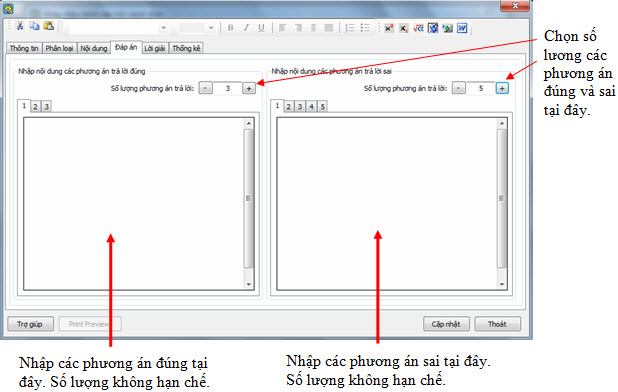The width and height of the screenshot is (618, 392).
Task: Click the globe icon in toolbar
Action: pos(433,28)
